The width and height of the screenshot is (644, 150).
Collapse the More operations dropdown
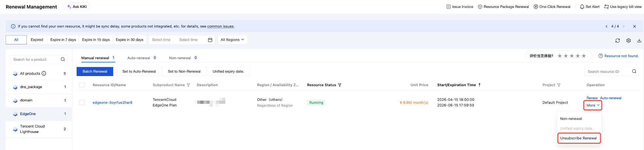tap(593, 105)
